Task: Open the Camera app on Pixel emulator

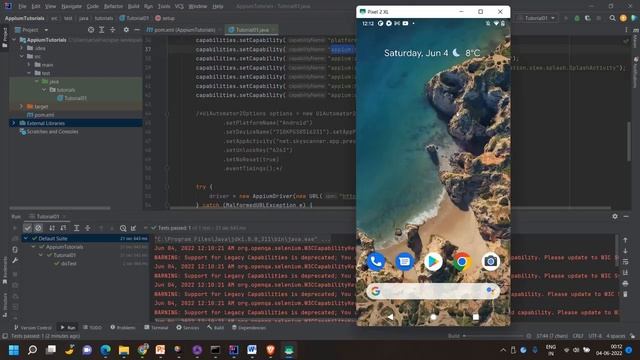Action: coord(490,262)
